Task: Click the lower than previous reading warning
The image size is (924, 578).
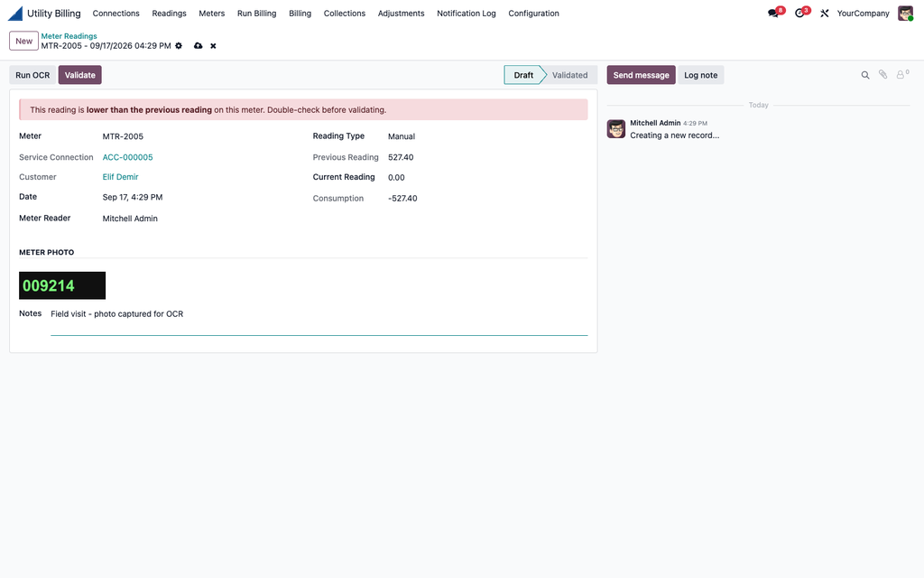Action: pyautogui.click(x=303, y=109)
